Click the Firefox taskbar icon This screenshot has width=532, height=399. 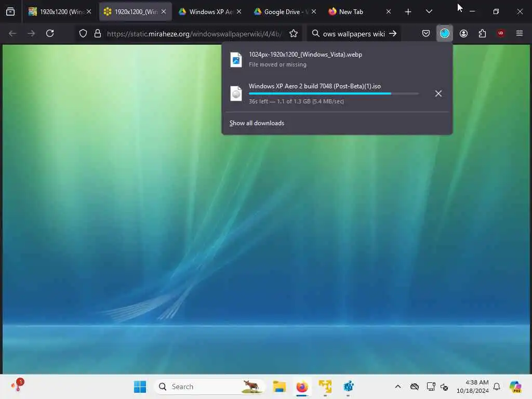pos(302,387)
